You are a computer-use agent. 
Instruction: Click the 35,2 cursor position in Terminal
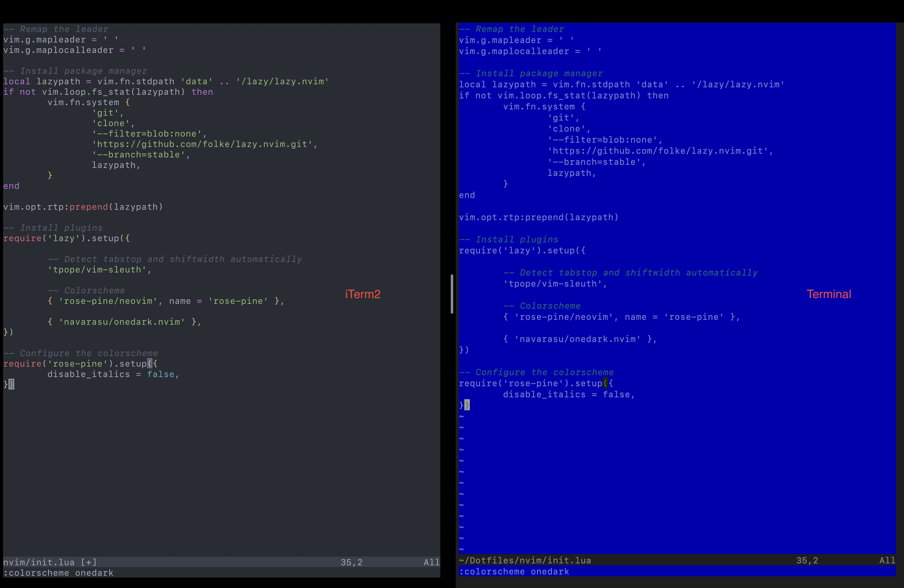pos(807,560)
